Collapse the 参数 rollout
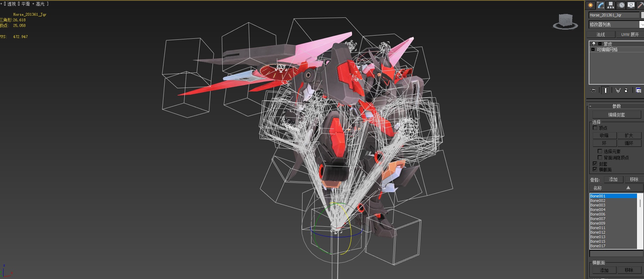Viewport: 644px width, 279px height. coord(616,106)
